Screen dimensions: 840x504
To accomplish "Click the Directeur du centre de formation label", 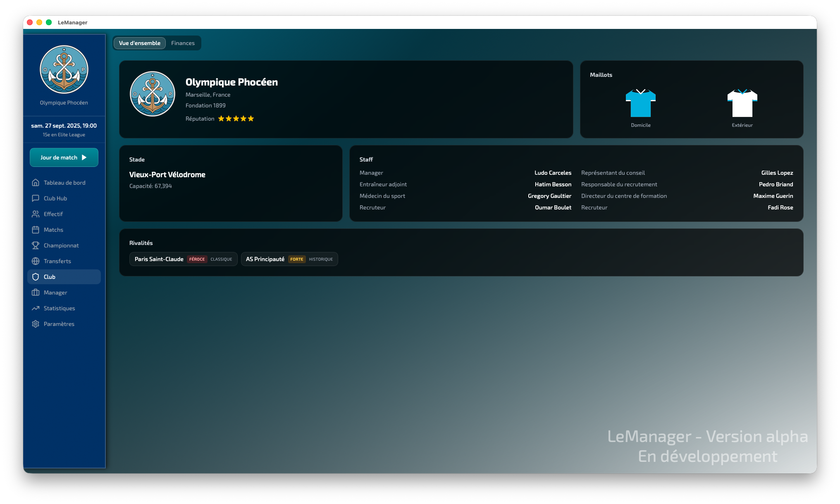I will tap(624, 196).
